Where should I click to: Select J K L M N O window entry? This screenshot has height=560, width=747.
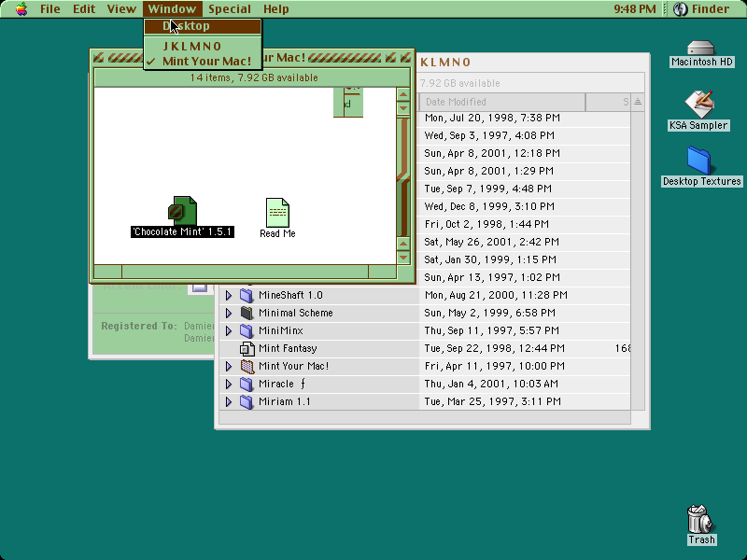(203, 46)
